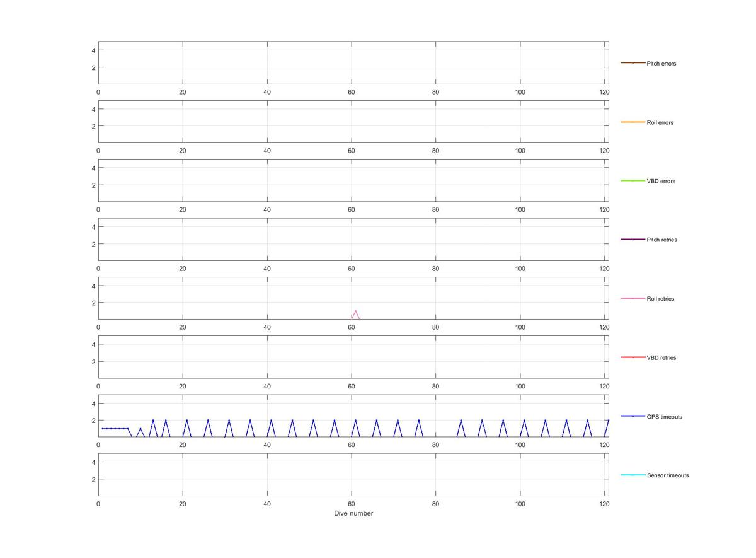Click the pink Roll retries legend line
The image size is (756, 558).
coord(633,298)
